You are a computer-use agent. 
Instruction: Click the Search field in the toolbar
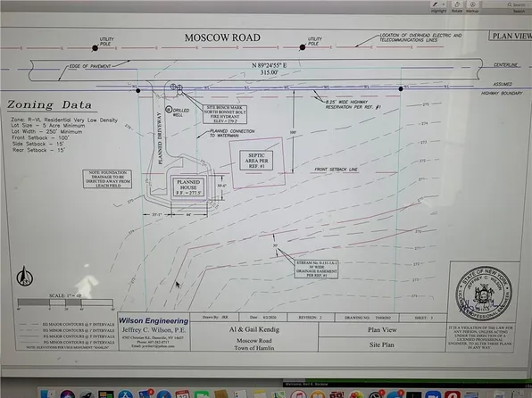coord(516,4)
